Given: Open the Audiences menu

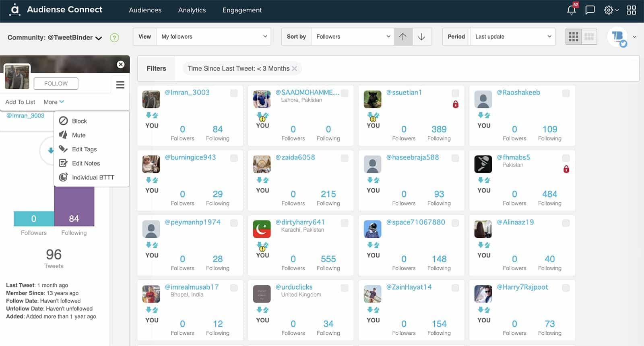Looking at the screenshot, I should tap(145, 10).
